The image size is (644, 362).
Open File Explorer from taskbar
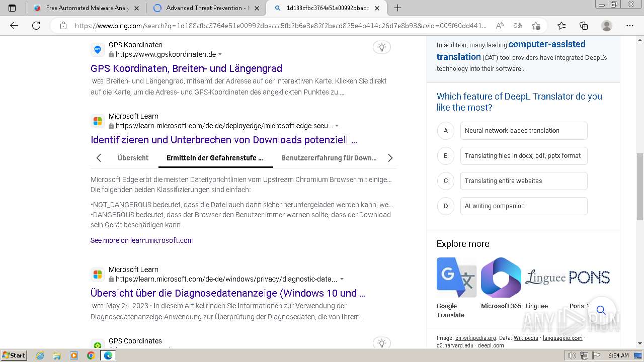[57, 355]
